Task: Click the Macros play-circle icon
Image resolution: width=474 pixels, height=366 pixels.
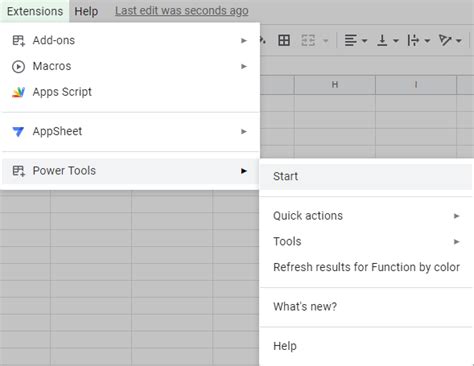Action: point(18,66)
